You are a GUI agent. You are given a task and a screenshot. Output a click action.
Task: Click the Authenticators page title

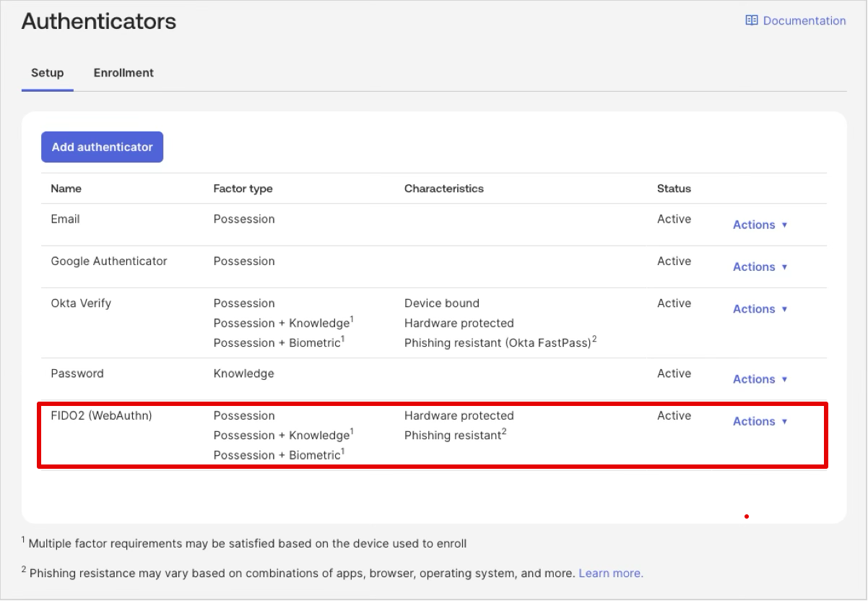[98, 22]
